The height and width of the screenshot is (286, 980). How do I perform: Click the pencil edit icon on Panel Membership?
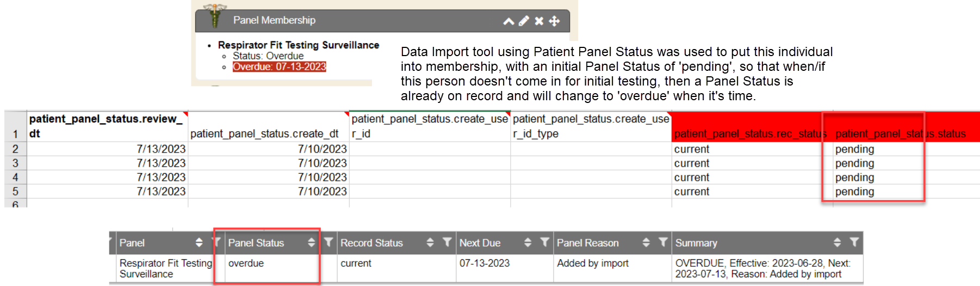524,21
